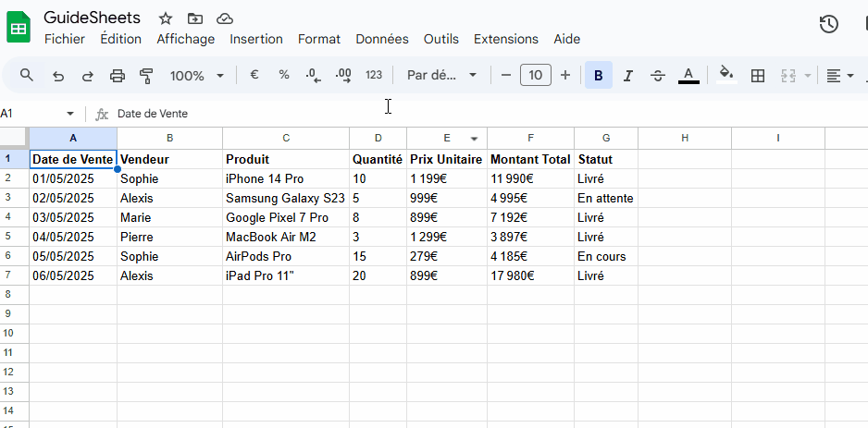This screenshot has height=428, width=868.
Task: Open the font family dropdown
Action: coord(441,75)
